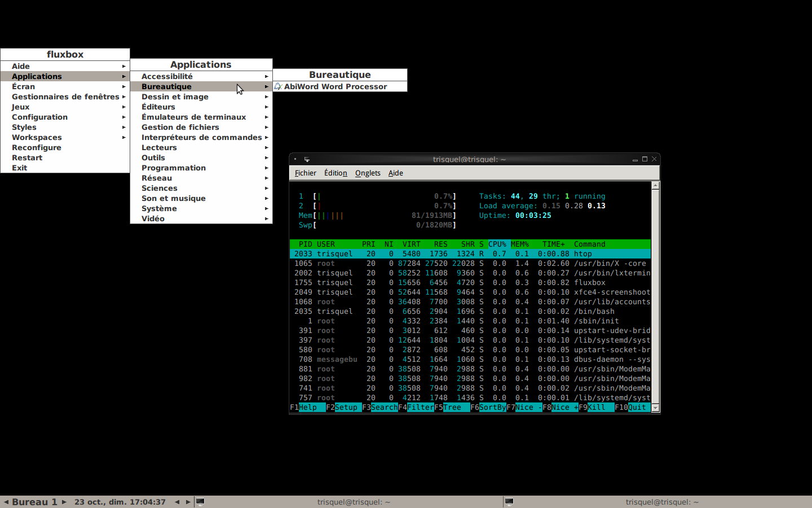Click the Mem usage meter bar in htop
Image resolution: width=812 pixels, height=508 pixels.
pos(377,216)
